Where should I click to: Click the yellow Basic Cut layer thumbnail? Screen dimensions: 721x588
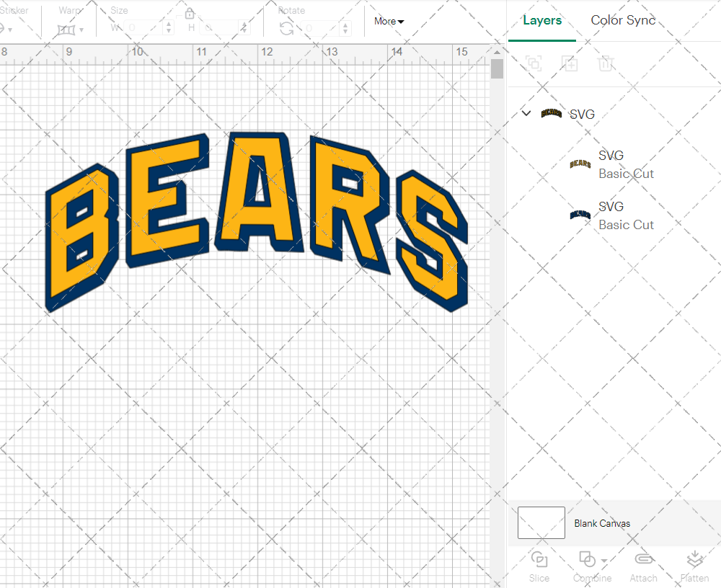pyautogui.click(x=580, y=164)
